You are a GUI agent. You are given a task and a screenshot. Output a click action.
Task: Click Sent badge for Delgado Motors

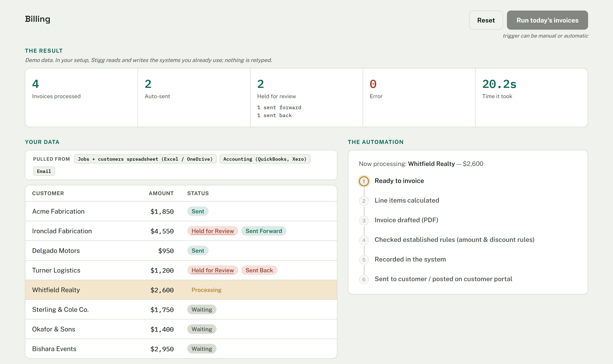click(x=198, y=251)
